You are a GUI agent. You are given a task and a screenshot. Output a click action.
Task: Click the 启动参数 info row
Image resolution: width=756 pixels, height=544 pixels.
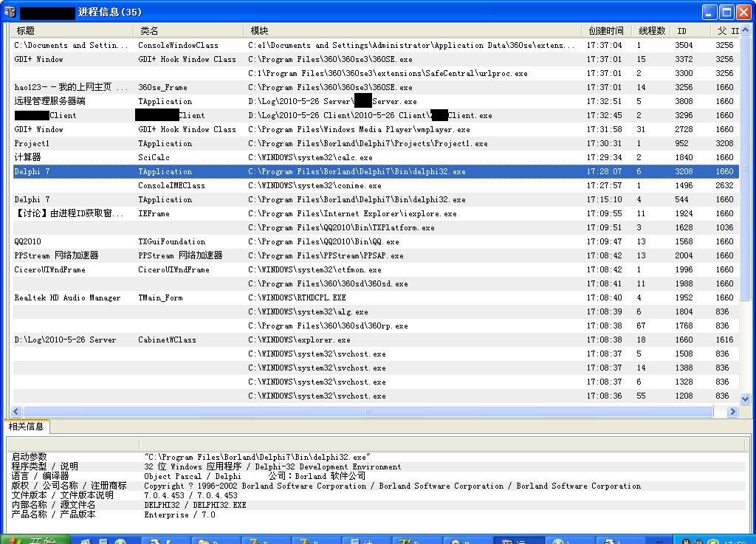click(377, 457)
